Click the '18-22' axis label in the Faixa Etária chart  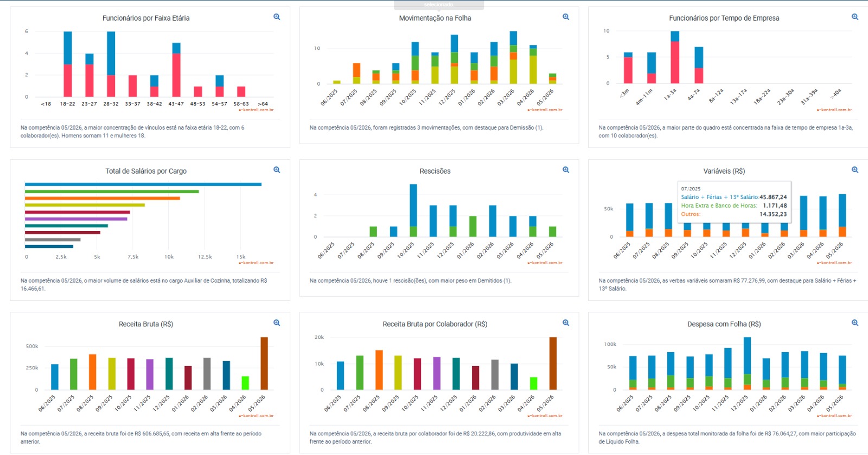(68, 104)
